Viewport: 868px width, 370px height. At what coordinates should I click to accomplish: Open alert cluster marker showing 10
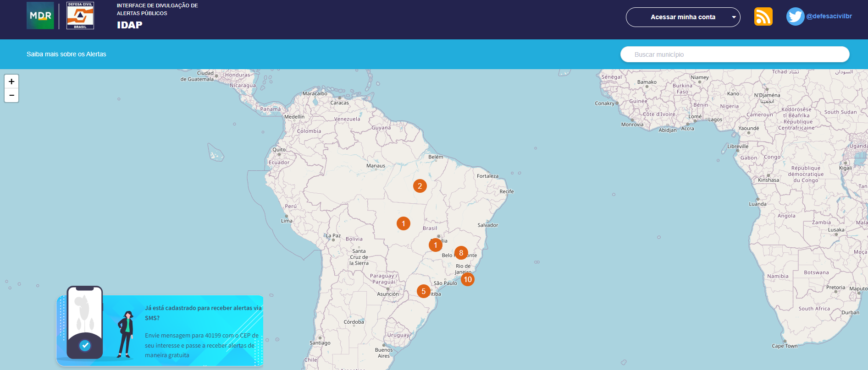[467, 279]
